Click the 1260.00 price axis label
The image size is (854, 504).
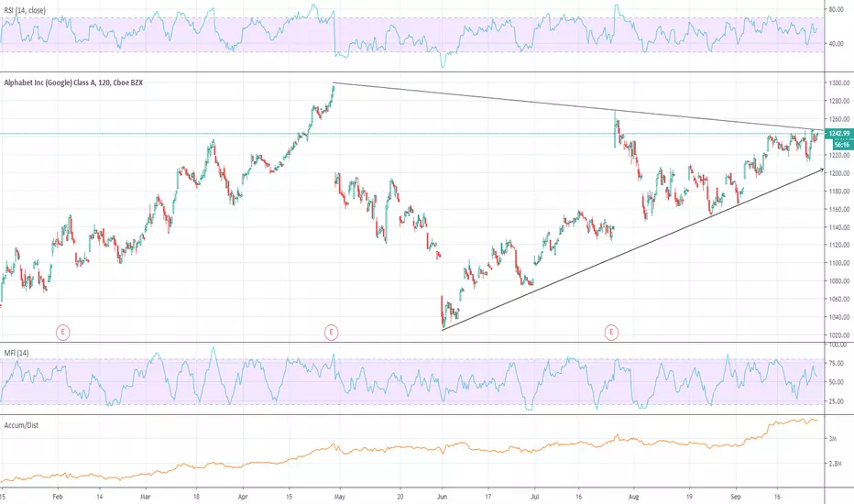pyautogui.click(x=839, y=119)
